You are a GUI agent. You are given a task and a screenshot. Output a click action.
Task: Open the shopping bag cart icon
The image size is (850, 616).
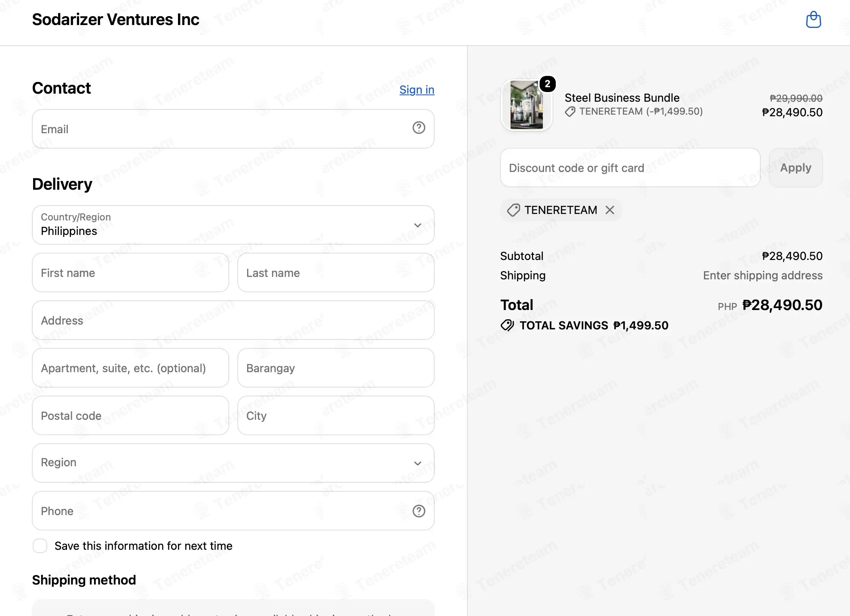point(813,20)
